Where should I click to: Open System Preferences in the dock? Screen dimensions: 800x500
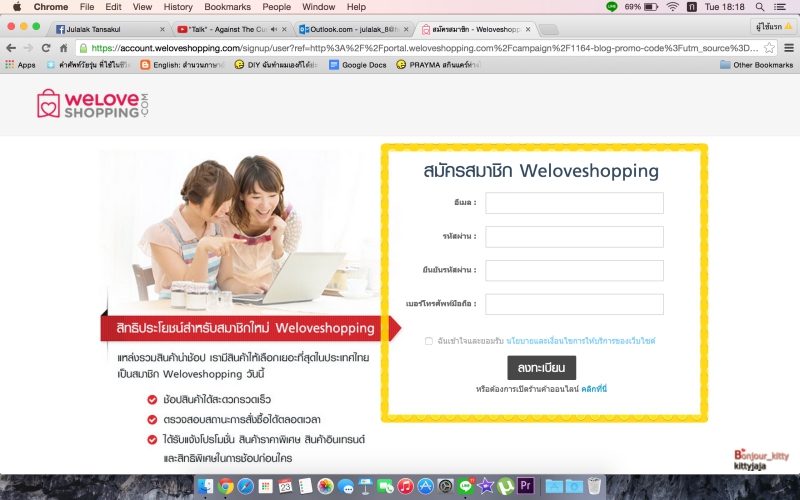445,486
